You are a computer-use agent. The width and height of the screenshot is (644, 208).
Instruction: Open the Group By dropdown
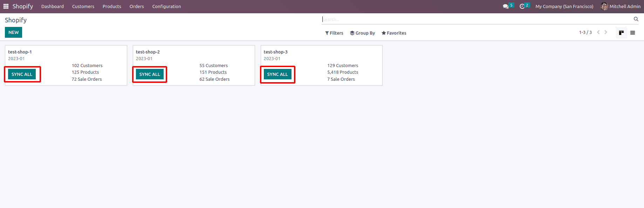click(x=362, y=33)
